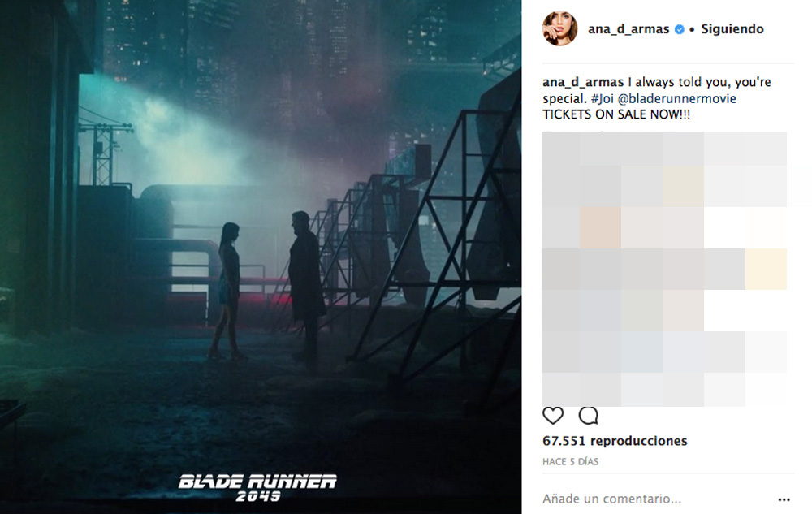This screenshot has width=812, height=514.
Task: Click the Blade Runner 2049 logo in video
Action: tap(257, 487)
